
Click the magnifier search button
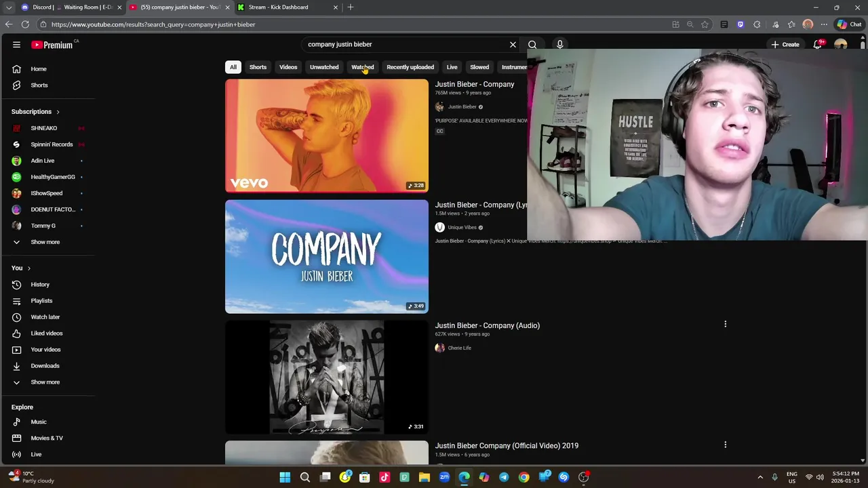pos(532,45)
